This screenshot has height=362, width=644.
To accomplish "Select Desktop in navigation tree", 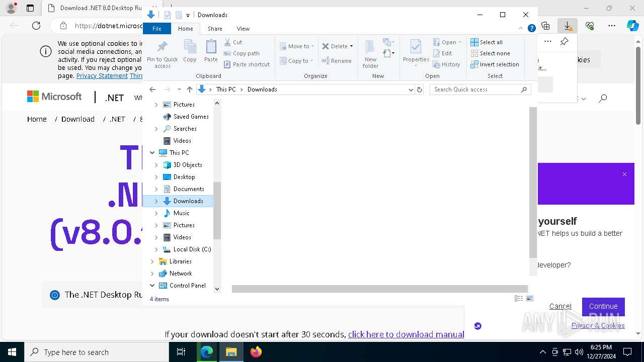I will tap(184, 177).
